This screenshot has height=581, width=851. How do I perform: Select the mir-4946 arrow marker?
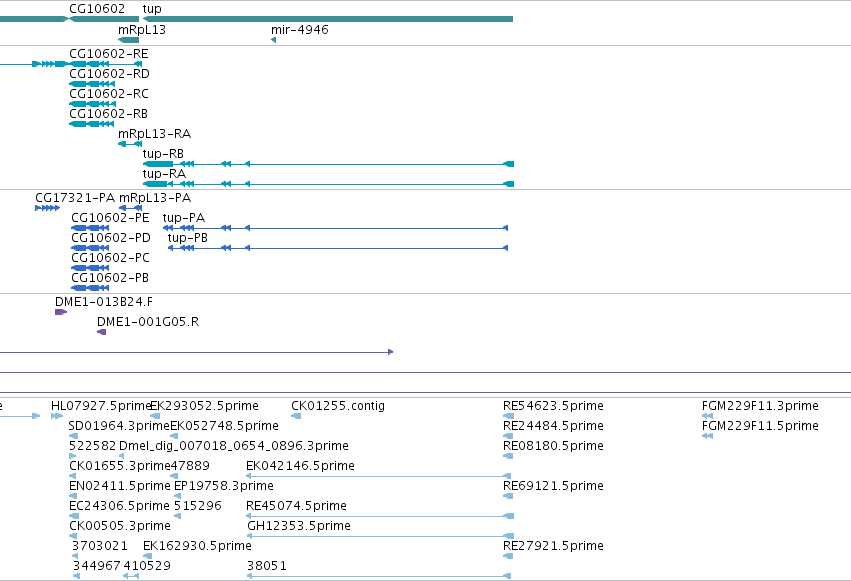pyautogui.click(x=274, y=40)
